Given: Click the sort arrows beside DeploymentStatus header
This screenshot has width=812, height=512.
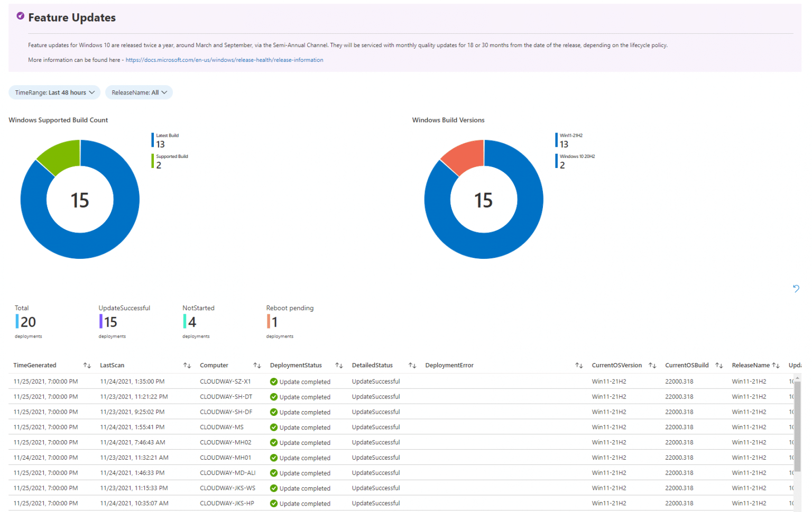Looking at the screenshot, I should coord(339,365).
